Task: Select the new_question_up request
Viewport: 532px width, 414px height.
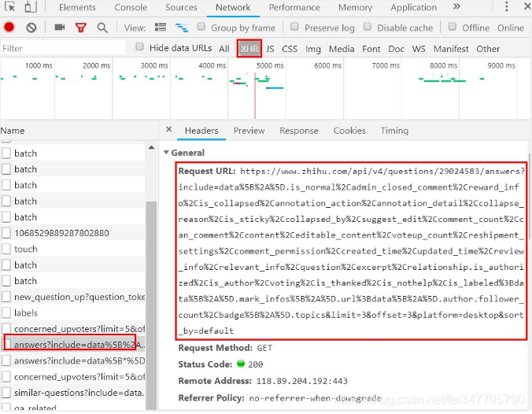Action: pos(73,297)
